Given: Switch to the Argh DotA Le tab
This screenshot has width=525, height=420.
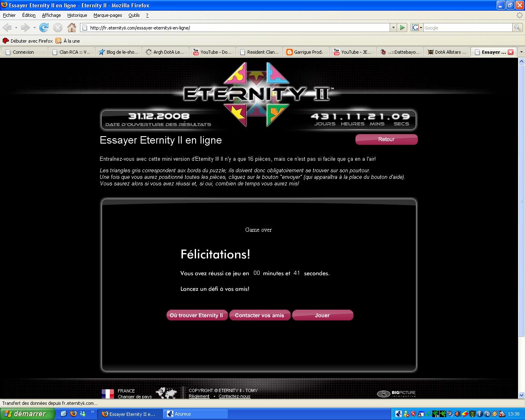Looking at the screenshot, I should tap(166, 52).
